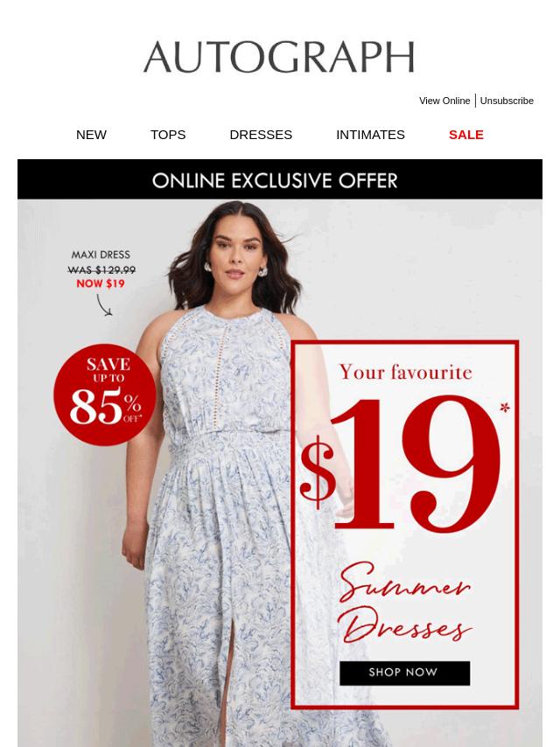Open the INTIMATES category
The height and width of the screenshot is (747, 560).
tap(370, 135)
